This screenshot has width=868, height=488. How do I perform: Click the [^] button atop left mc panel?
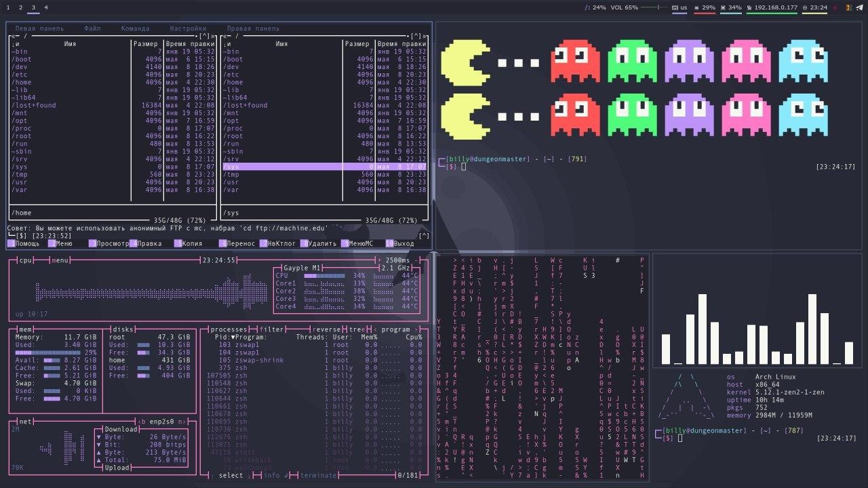205,36
